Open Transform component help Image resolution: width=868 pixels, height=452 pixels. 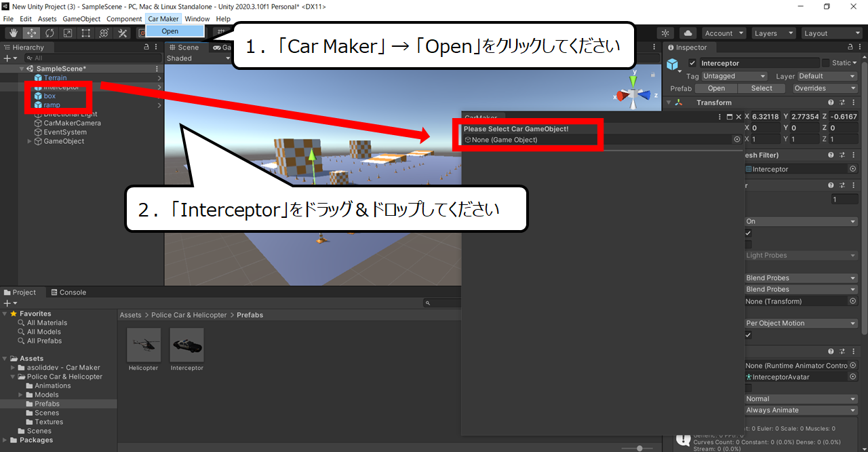coord(831,102)
